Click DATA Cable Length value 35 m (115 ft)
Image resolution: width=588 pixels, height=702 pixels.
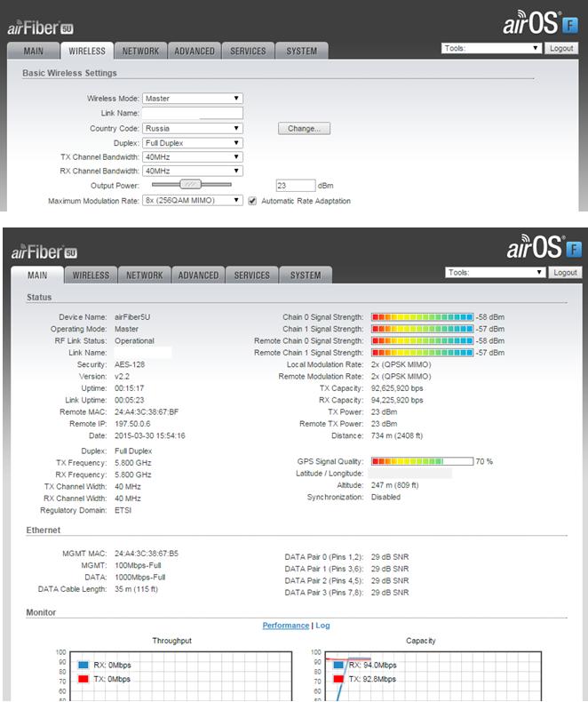tap(136, 589)
